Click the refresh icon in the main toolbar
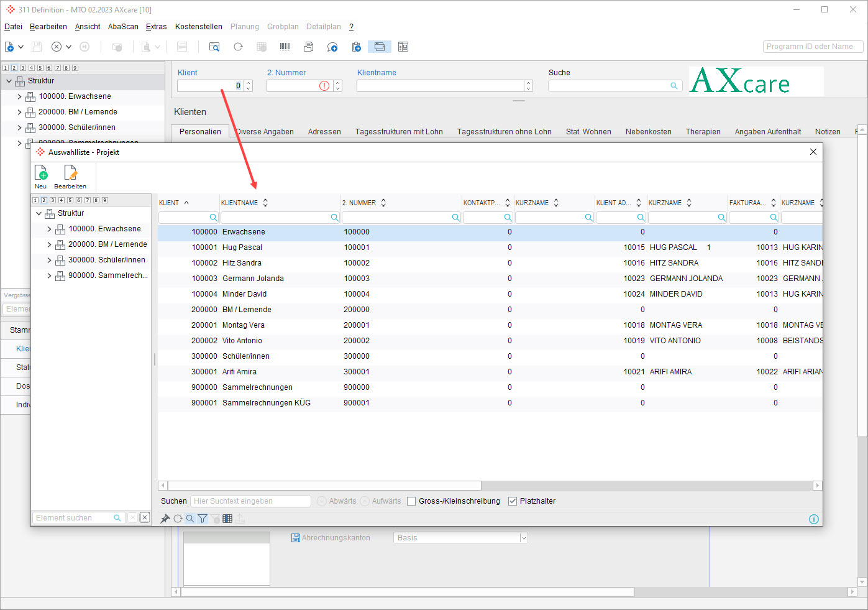 238,47
